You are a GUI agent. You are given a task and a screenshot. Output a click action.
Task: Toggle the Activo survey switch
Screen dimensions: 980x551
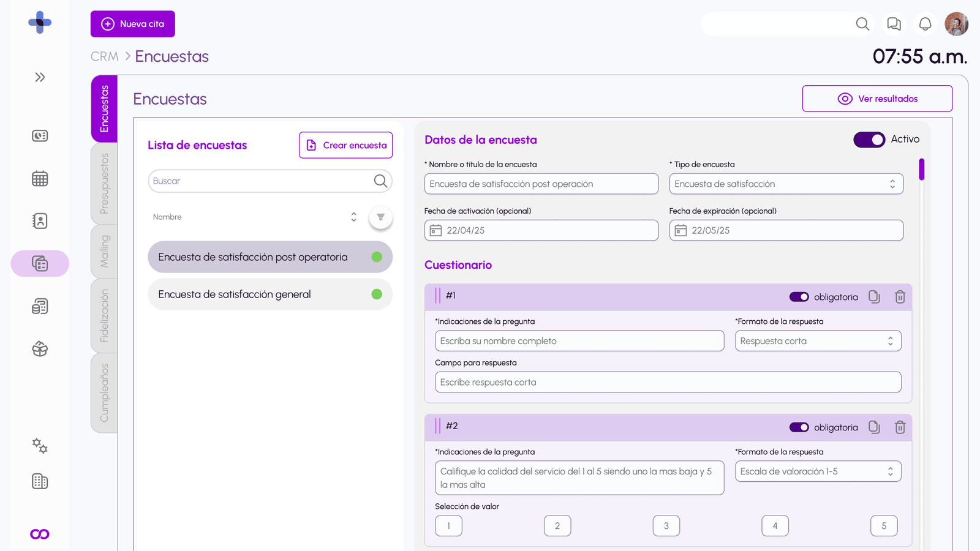(869, 140)
